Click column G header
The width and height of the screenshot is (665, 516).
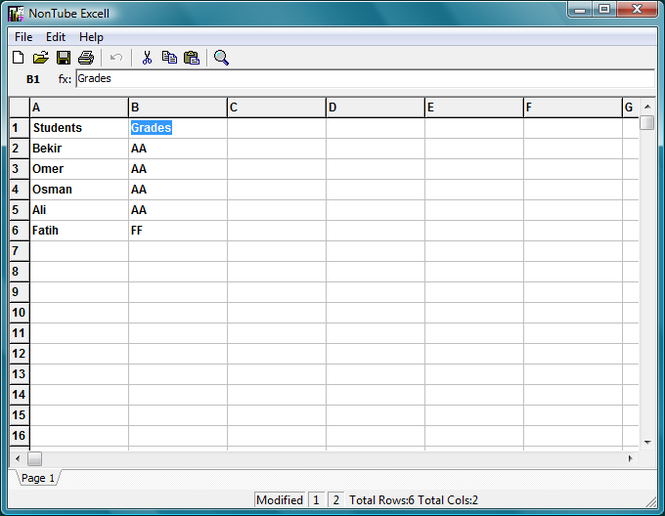tap(631, 108)
